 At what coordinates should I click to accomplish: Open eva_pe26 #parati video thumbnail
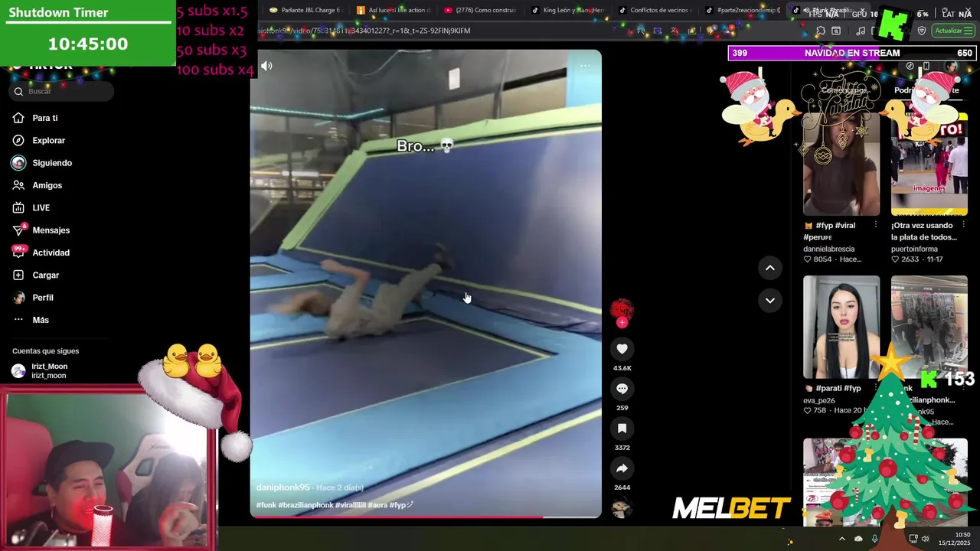[x=841, y=327]
